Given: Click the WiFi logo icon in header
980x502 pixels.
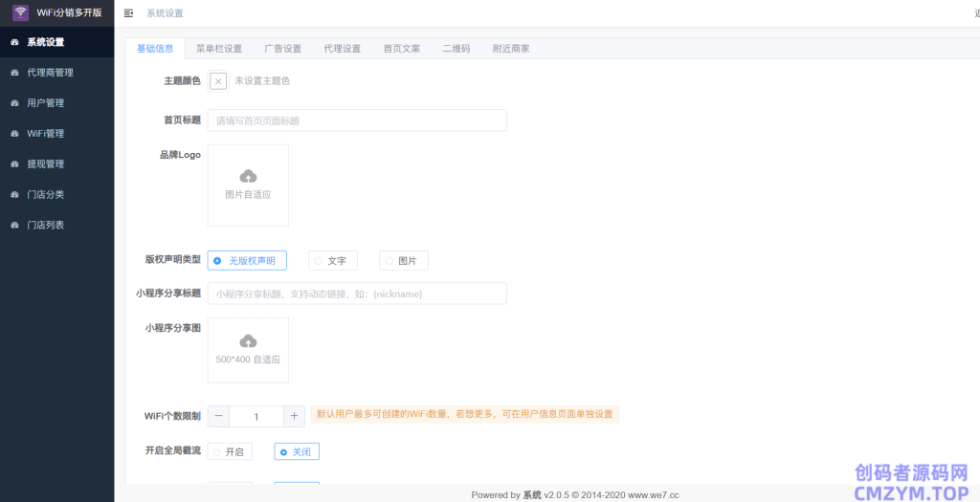Looking at the screenshot, I should tap(20, 13).
